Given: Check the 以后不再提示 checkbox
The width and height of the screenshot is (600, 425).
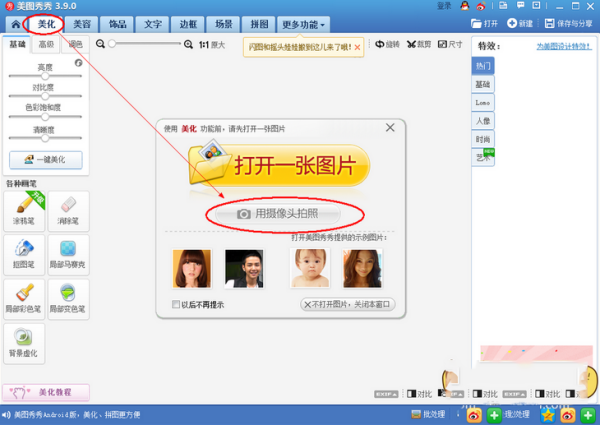Looking at the screenshot, I should point(177,304).
